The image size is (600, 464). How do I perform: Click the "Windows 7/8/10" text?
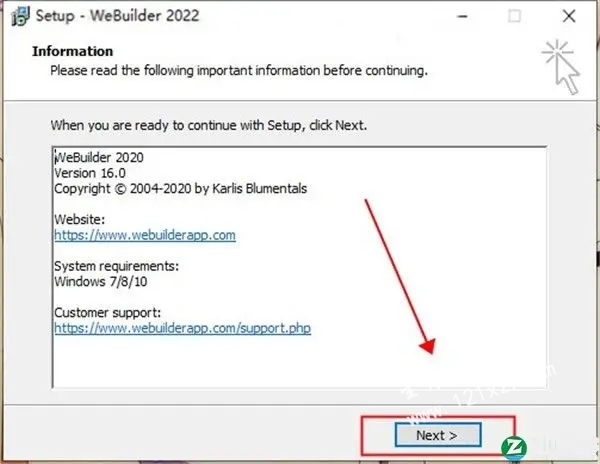pyautogui.click(x=101, y=282)
